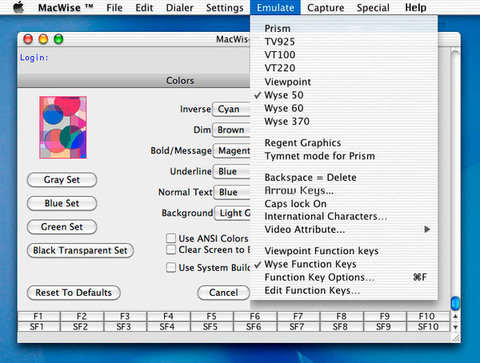480x363 pixels.
Task: Open the Inverse color dropdown showing Cyan
Action: 231,109
